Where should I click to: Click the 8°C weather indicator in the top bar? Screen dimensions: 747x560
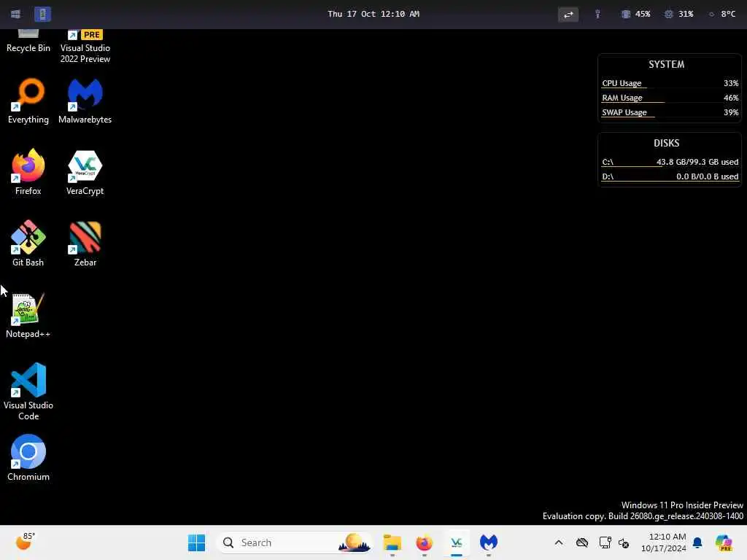click(722, 14)
